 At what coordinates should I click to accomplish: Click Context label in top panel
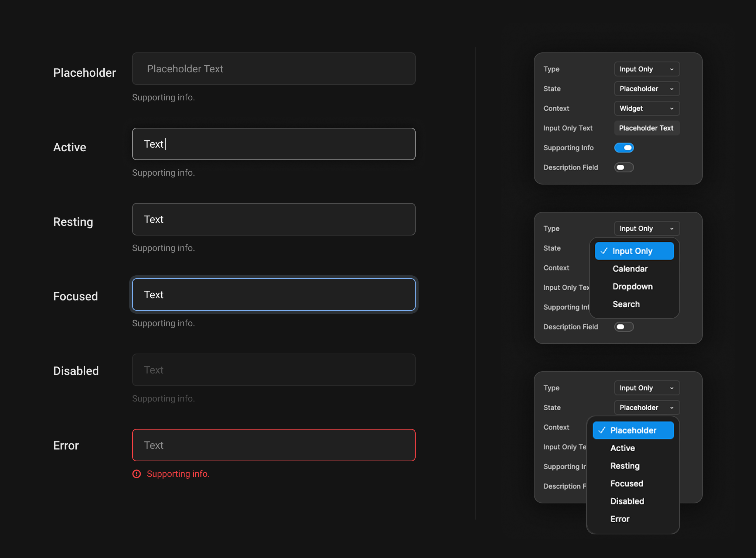(556, 108)
